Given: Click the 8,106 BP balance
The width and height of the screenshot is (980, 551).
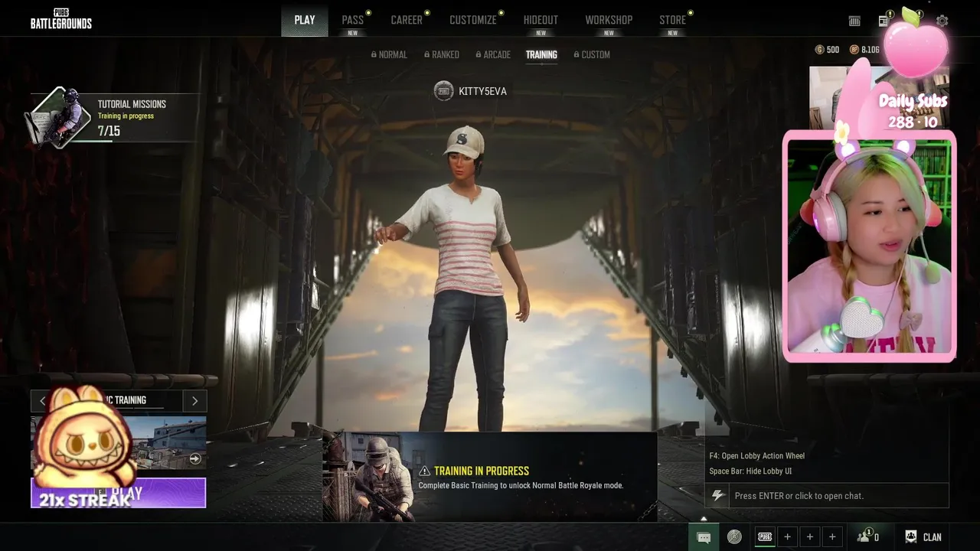Looking at the screenshot, I should pos(870,50).
